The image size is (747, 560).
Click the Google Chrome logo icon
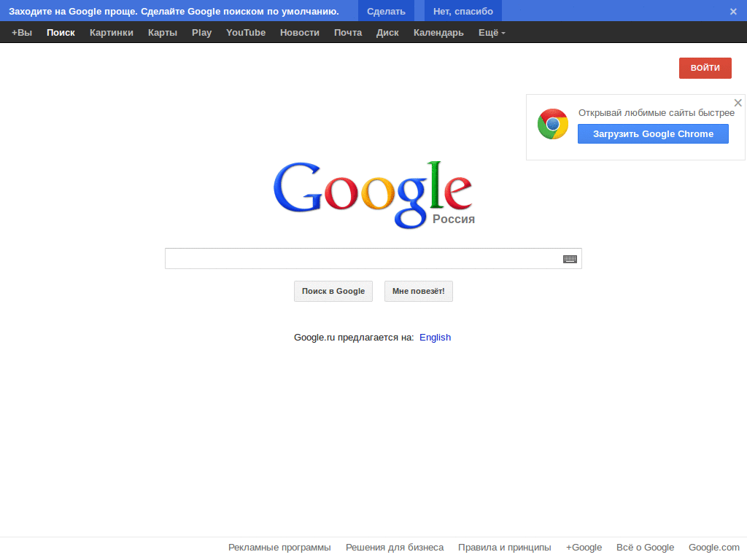[x=553, y=124]
